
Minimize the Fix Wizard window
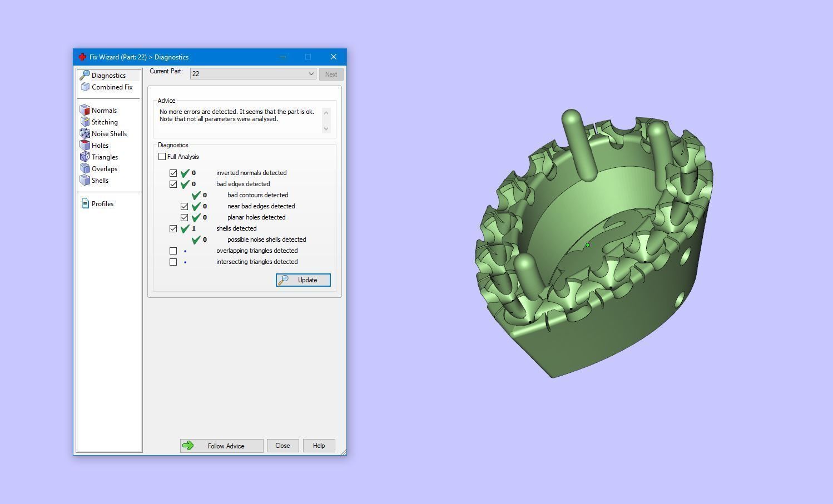[283, 57]
